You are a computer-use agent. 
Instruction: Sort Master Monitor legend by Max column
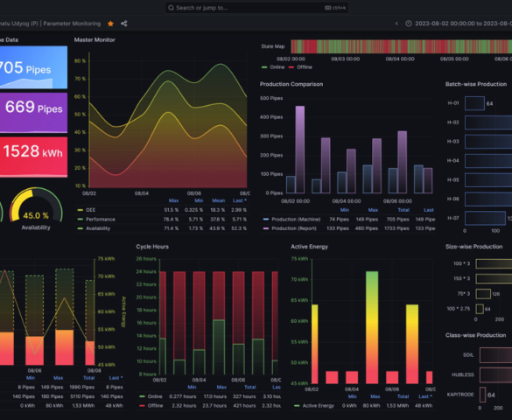point(173,200)
